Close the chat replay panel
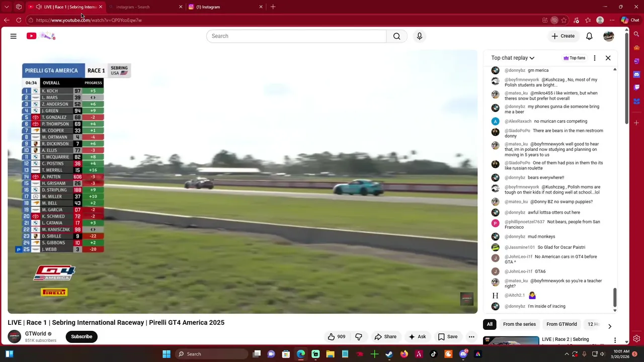644x362 pixels. (x=608, y=58)
